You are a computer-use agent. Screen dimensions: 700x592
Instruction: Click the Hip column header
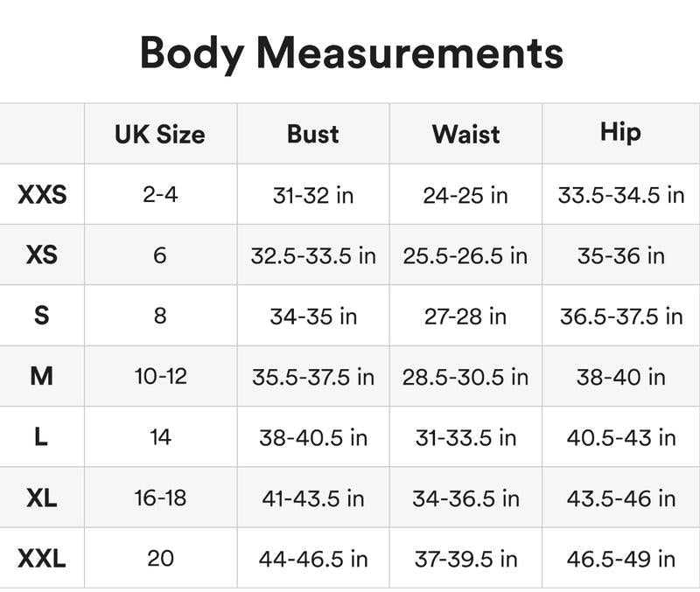coord(620,132)
